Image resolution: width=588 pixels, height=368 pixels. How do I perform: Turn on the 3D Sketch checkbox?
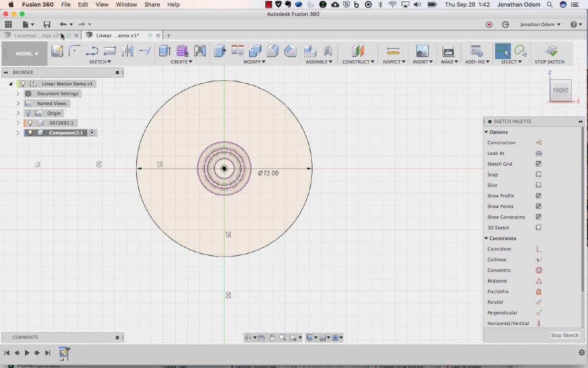point(539,228)
